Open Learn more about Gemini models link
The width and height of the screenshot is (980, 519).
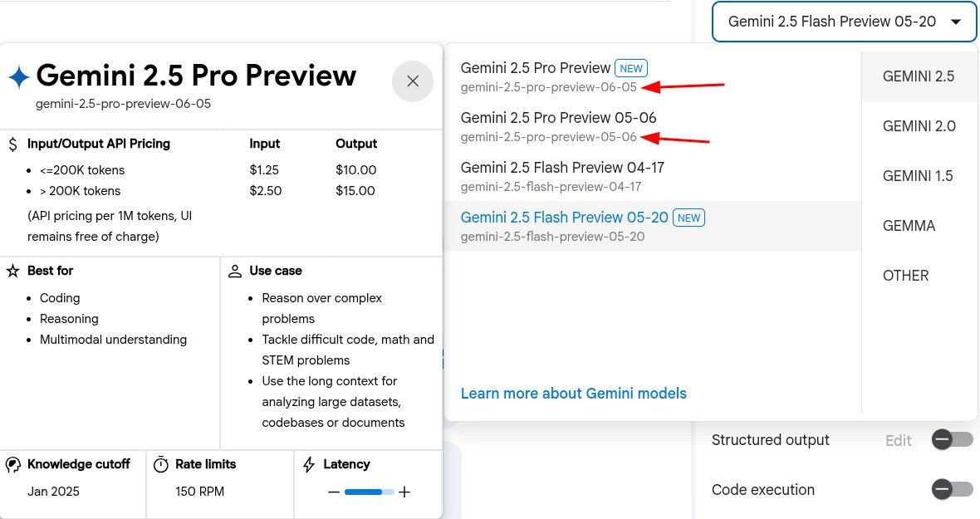coord(573,394)
